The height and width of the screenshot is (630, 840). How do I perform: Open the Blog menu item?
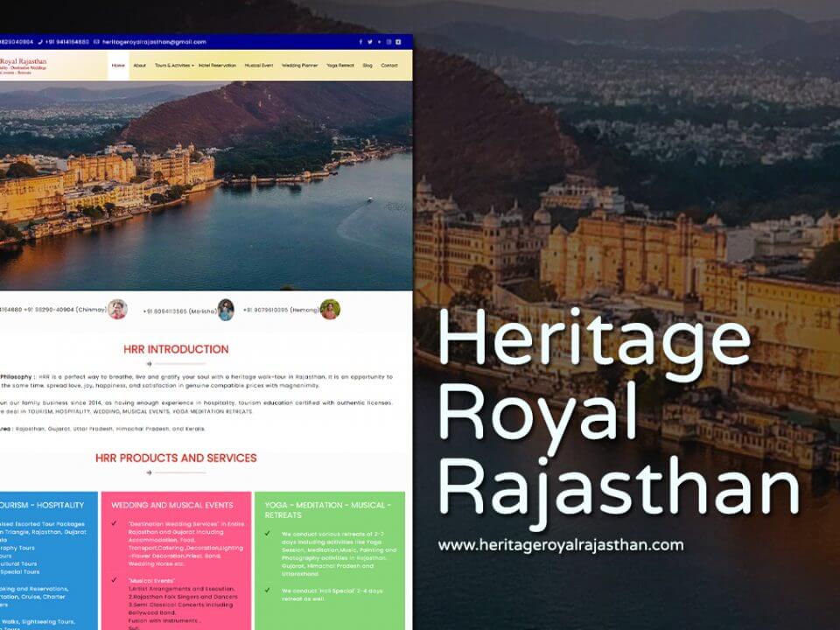click(x=367, y=66)
